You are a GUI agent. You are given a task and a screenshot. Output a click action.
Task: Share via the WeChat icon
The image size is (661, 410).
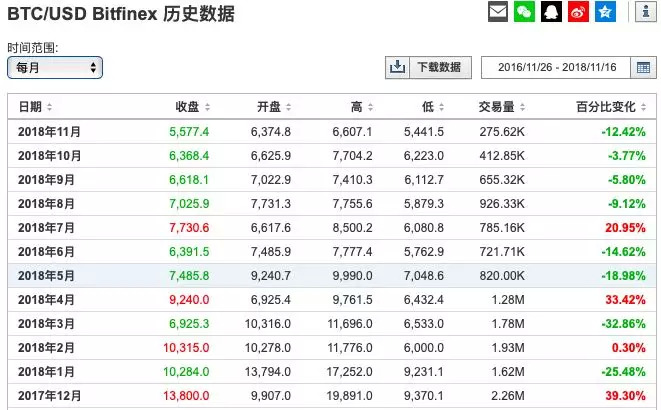525,12
